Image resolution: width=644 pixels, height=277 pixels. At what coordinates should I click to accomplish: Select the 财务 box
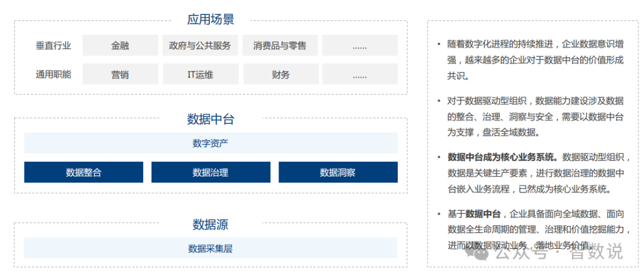(x=280, y=75)
